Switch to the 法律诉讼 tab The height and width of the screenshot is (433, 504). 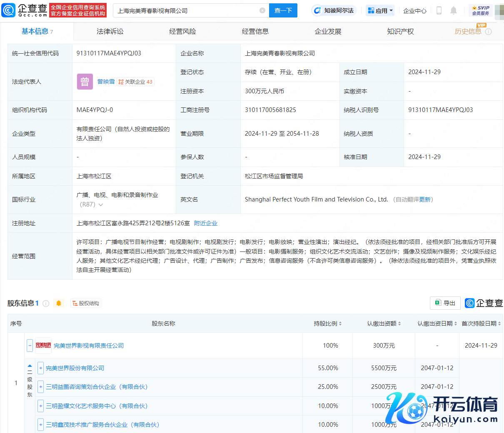tap(110, 32)
